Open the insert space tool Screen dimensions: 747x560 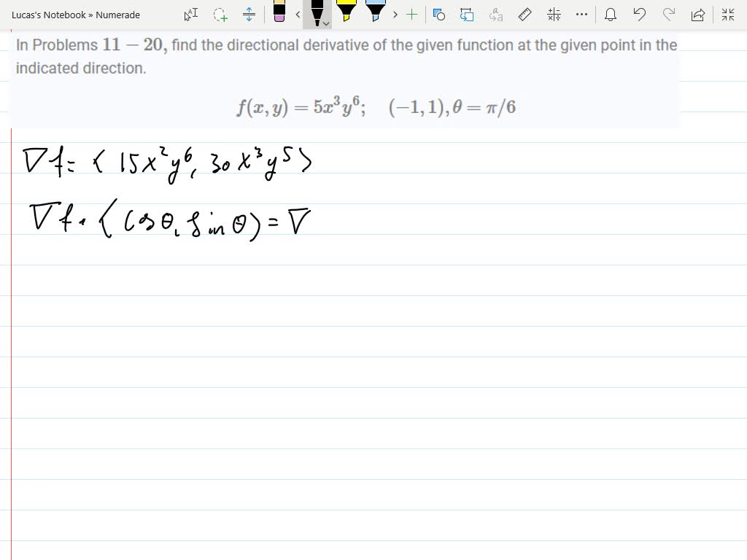click(249, 14)
